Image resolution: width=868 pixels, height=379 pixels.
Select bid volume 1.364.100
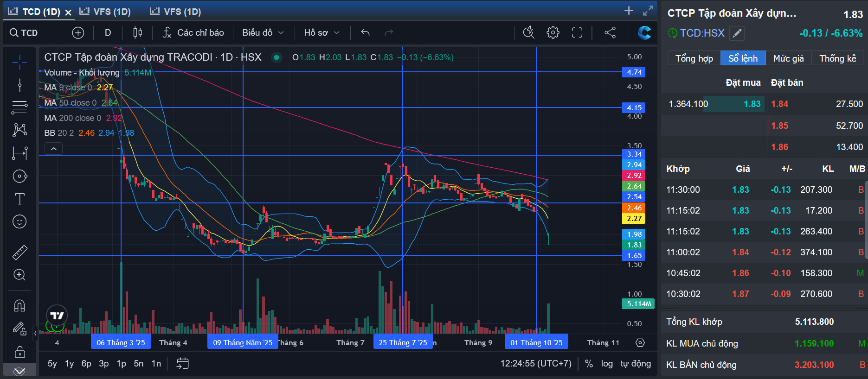click(688, 104)
